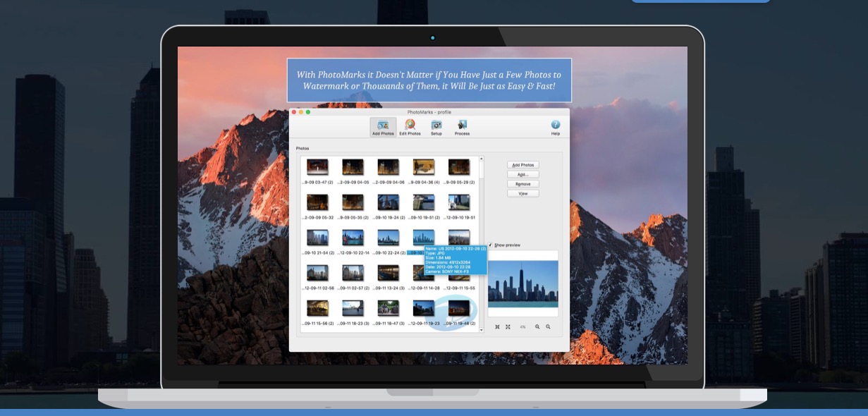Click the 4% zoom level text
The height and width of the screenshot is (416, 868).
pos(522,326)
